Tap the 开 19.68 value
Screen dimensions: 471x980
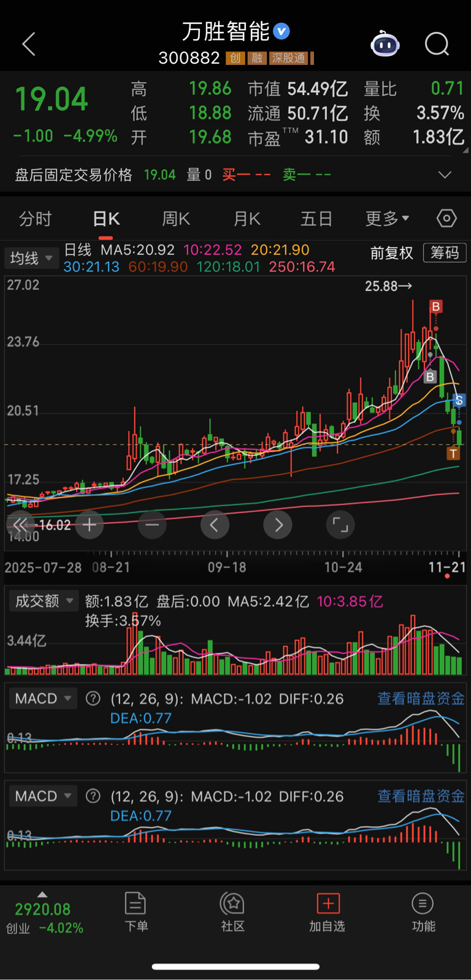click(210, 137)
